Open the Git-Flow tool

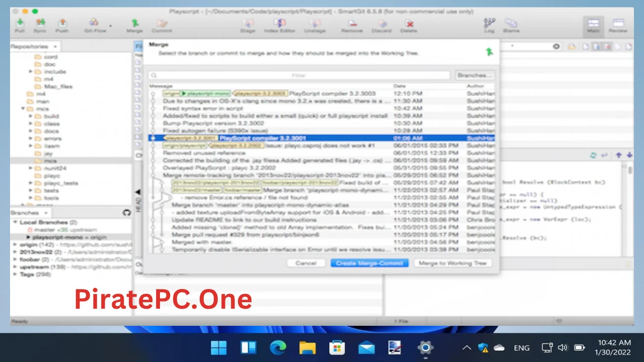pyautogui.click(x=95, y=25)
